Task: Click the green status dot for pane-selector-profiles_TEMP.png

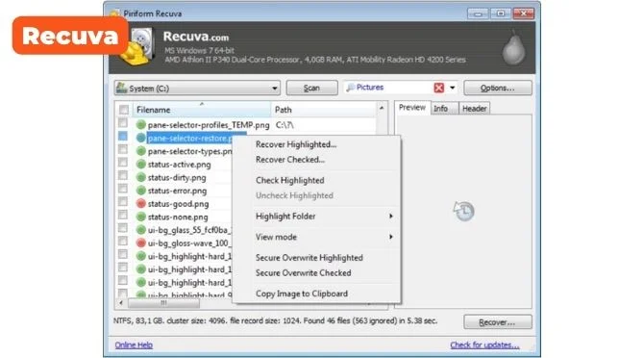Action: 141,124
